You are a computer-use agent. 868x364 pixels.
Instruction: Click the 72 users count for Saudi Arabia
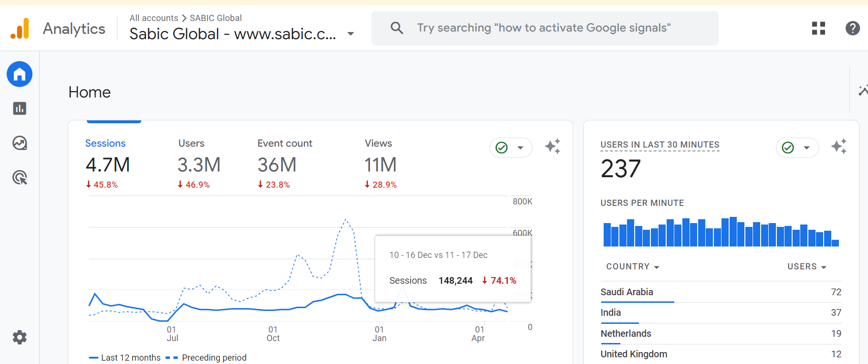click(x=836, y=292)
